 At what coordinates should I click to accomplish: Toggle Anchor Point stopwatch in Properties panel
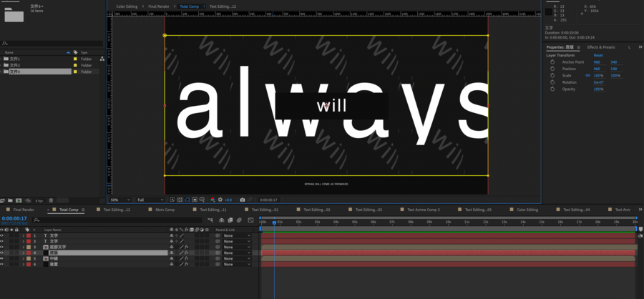(x=552, y=62)
